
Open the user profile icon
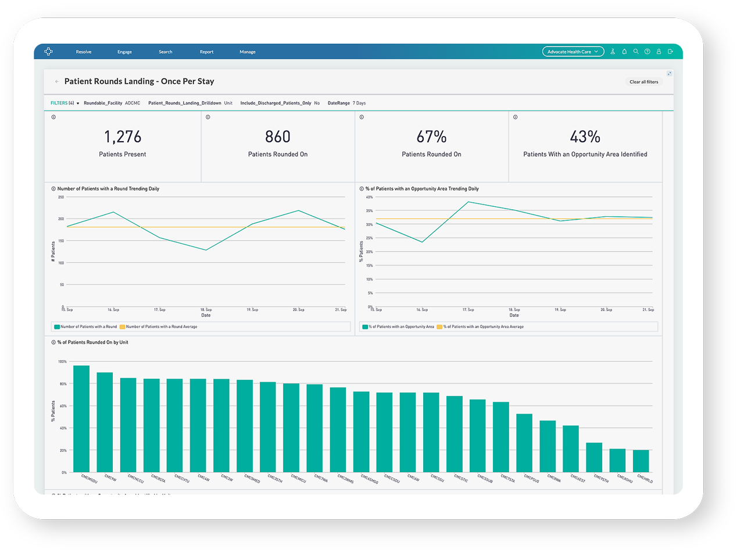[x=659, y=52]
